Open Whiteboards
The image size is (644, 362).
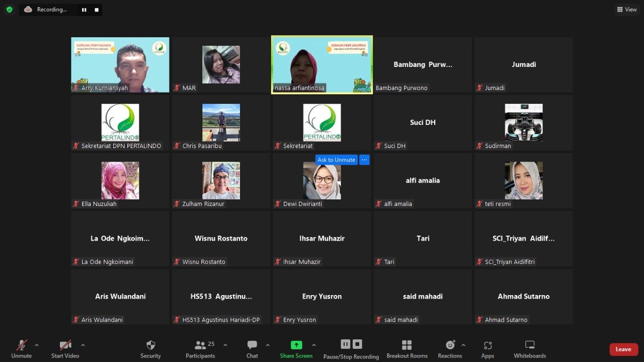coord(529,349)
